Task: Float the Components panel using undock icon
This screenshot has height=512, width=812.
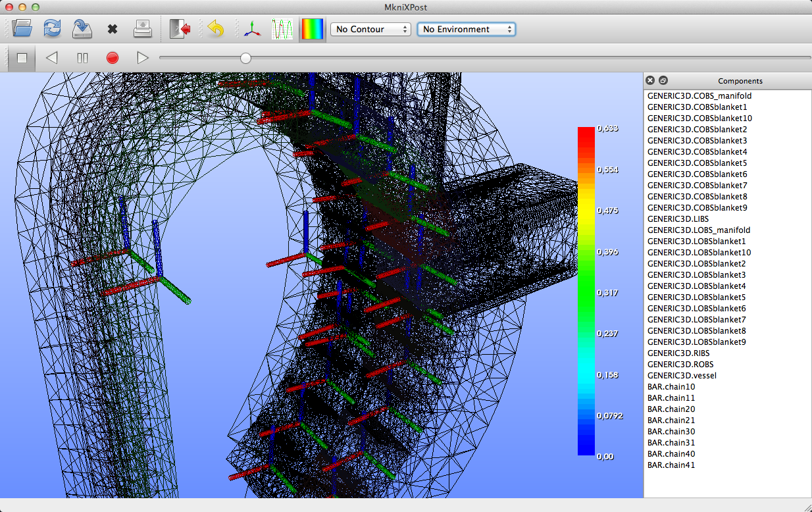Action: pos(663,80)
